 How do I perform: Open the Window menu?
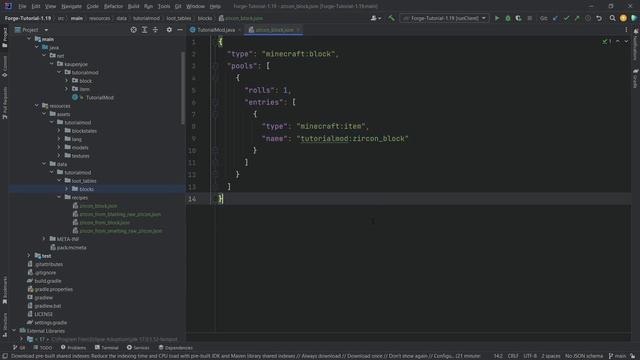[195, 6]
